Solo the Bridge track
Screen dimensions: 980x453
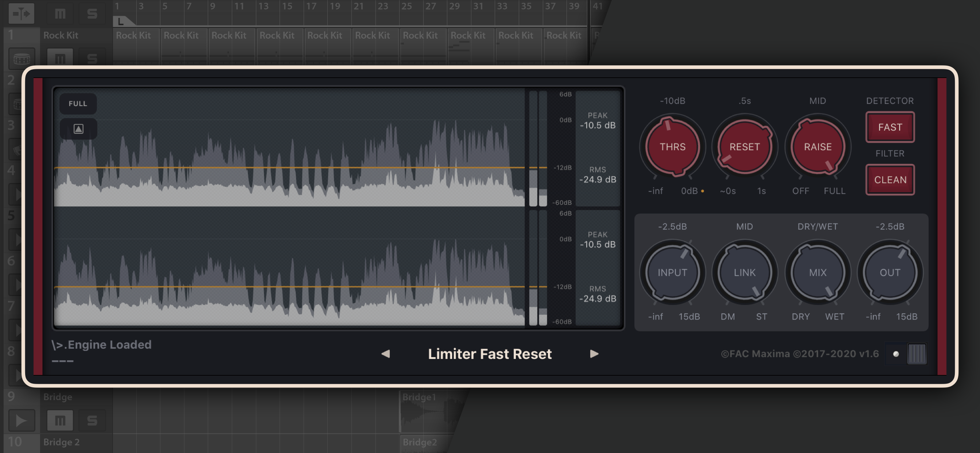coord(92,420)
